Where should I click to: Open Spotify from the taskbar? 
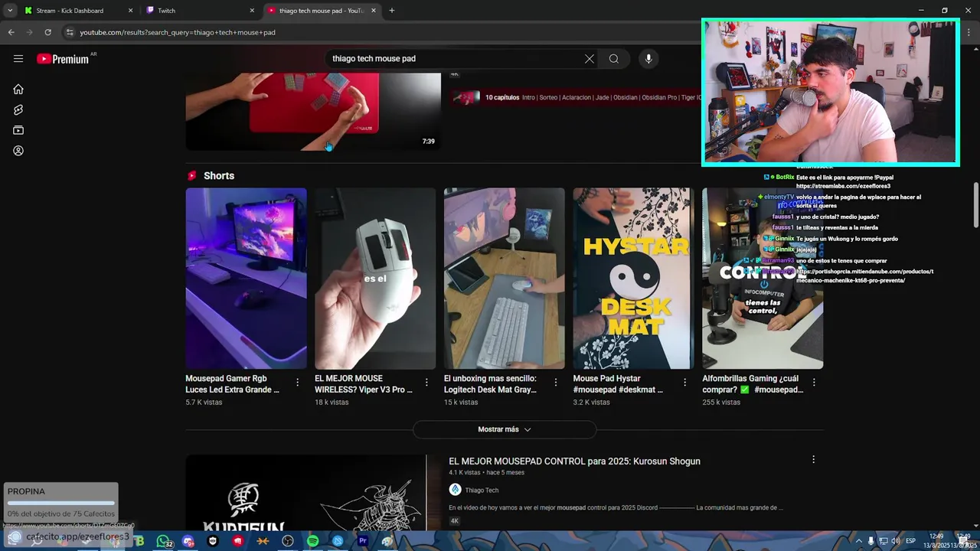point(312,541)
